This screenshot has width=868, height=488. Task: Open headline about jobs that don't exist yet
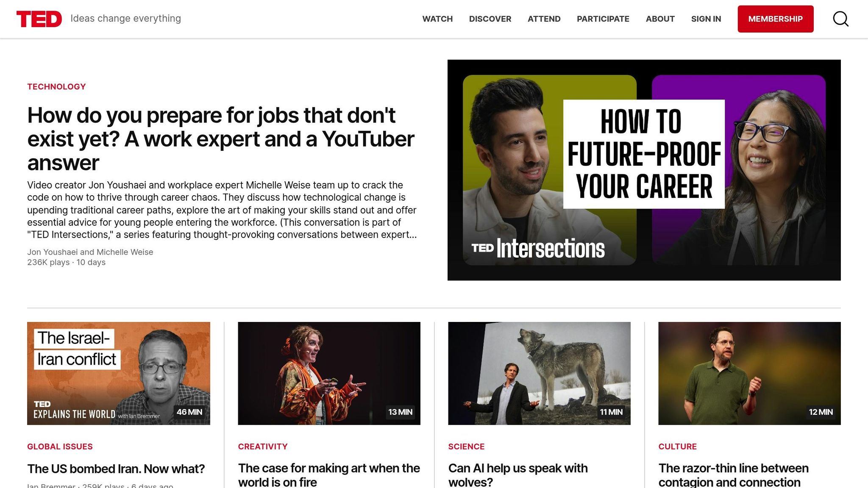click(220, 139)
